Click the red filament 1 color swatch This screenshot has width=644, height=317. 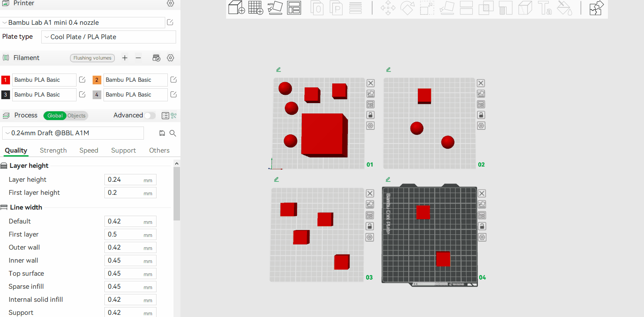pos(6,80)
